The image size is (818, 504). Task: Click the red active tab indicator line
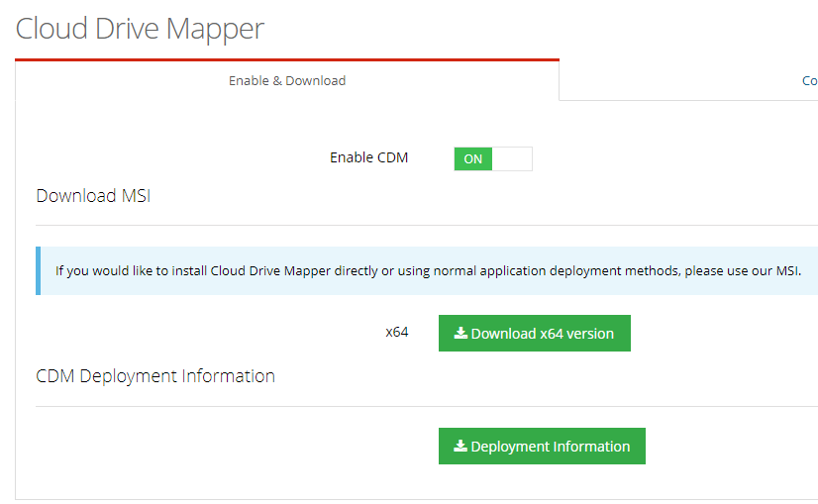[287, 59]
